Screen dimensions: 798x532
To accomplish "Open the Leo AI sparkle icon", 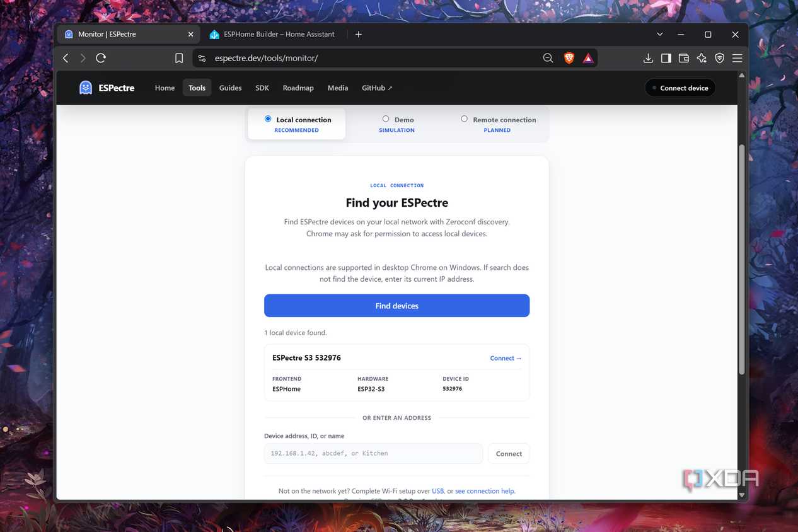I will point(702,58).
